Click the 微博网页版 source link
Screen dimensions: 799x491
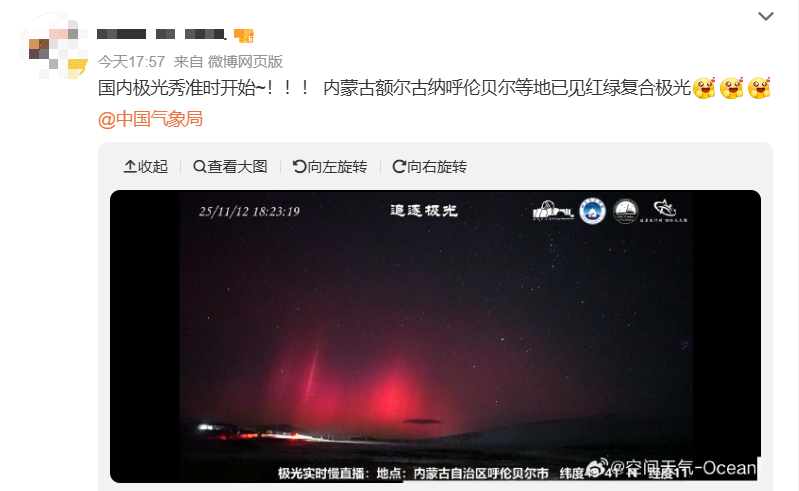point(245,62)
